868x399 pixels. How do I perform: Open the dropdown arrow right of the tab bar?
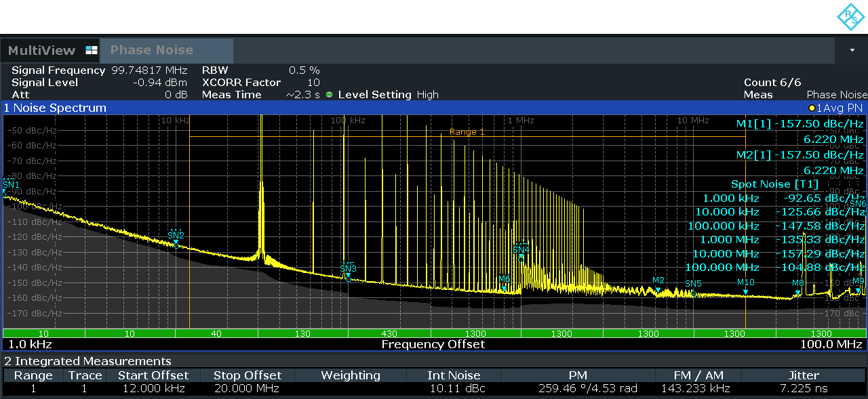coord(852,49)
